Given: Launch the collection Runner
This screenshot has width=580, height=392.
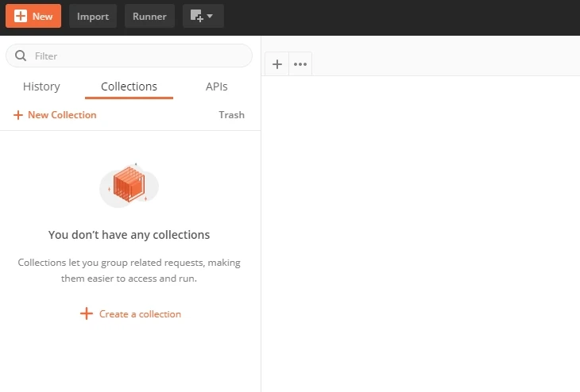Looking at the screenshot, I should (x=149, y=16).
